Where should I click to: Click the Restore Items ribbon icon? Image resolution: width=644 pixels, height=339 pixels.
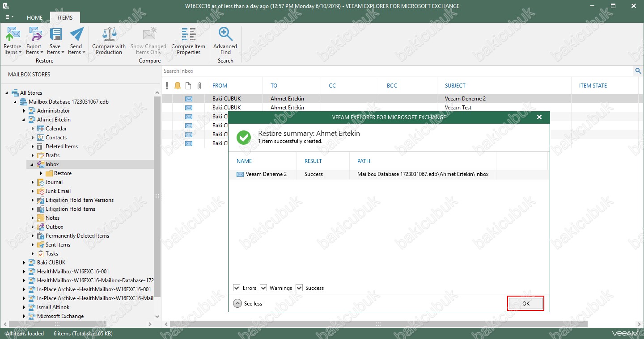pyautogui.click(x=13, y=34)
